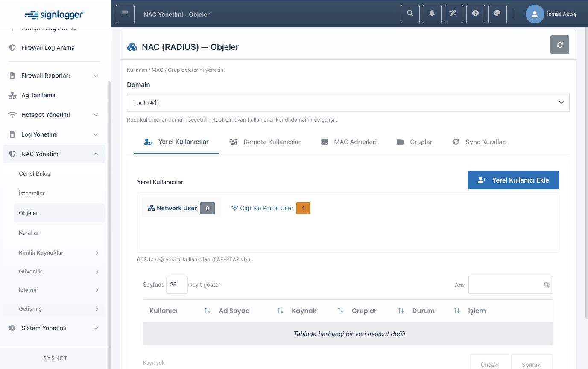Screen dimensions: 588x369
Task: Click the hamburger menu toggle button
Action: 125,14
